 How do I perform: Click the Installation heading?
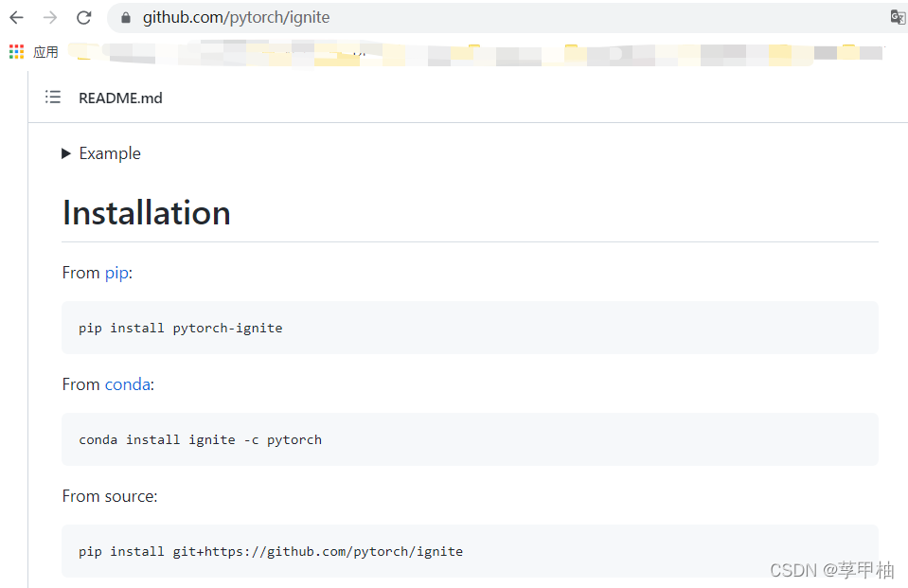click(147, 213)
